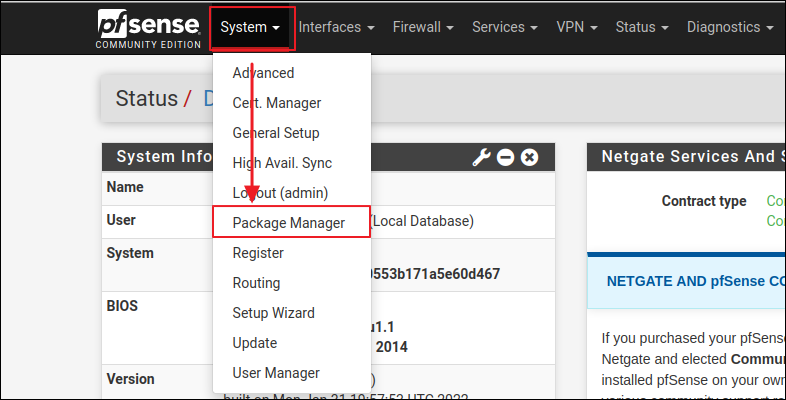Click the Netgate Services And Support title
Viewport: 786px width, 400px height.
pos(693,156)
